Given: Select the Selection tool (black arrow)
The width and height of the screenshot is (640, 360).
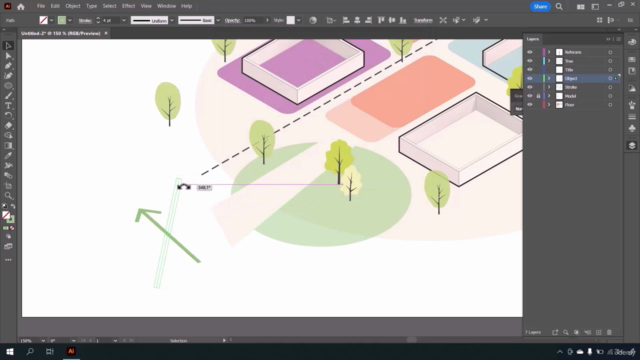Looking at the screenshot, I should pyautogui.click(x=8, y=46).
